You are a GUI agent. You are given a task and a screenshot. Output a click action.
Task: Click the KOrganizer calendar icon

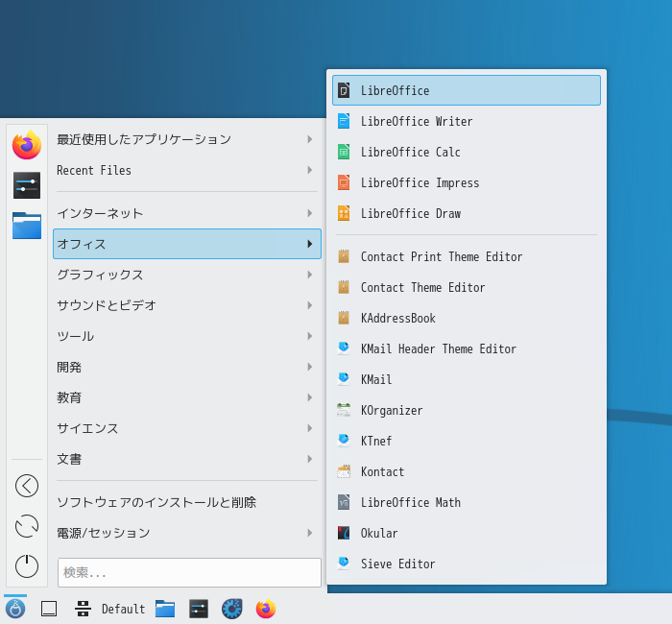pyautogui.click(x=344, y=410)
